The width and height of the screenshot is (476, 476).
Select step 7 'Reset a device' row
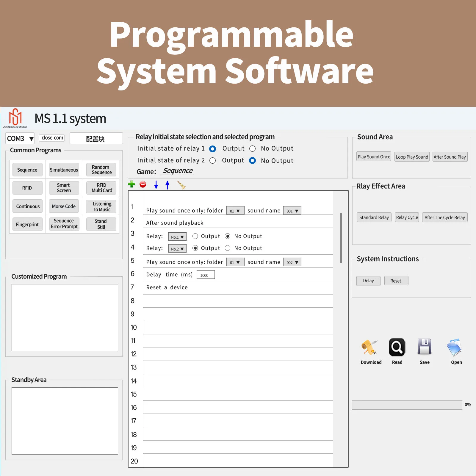[238, 288]
